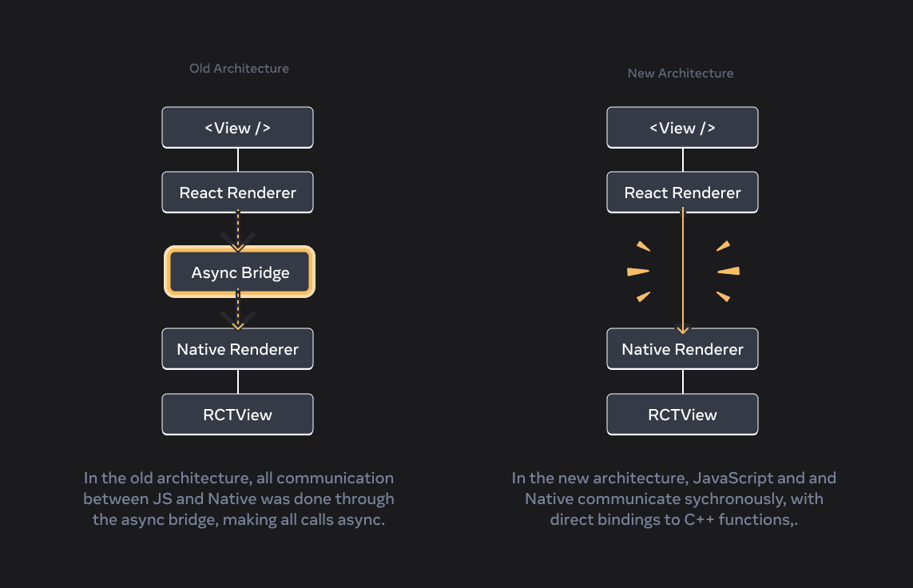Click the highlighted Async Bridge node
Image resolution: width=913 pixels, height=588 pixels.
tap(238, 272)
